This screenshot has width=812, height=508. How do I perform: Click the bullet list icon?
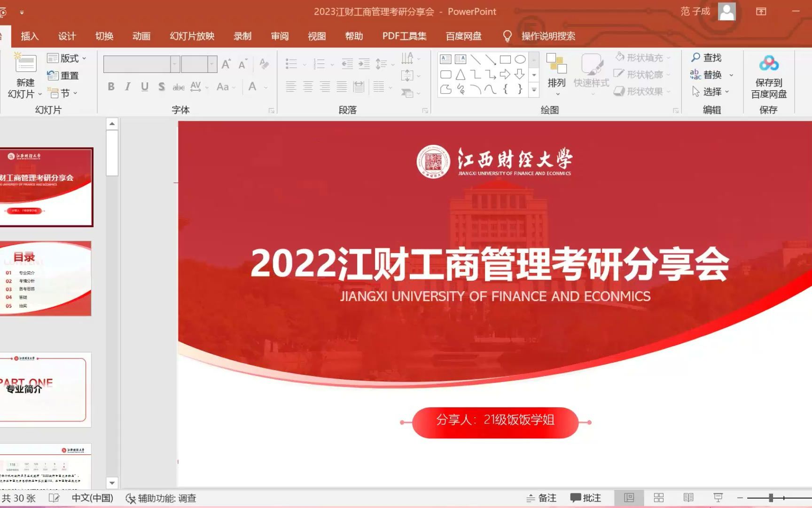[x=291, y=64]
